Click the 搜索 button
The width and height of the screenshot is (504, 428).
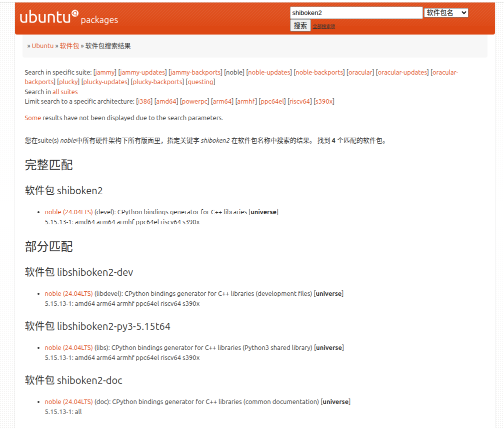(x=300, y=26)
